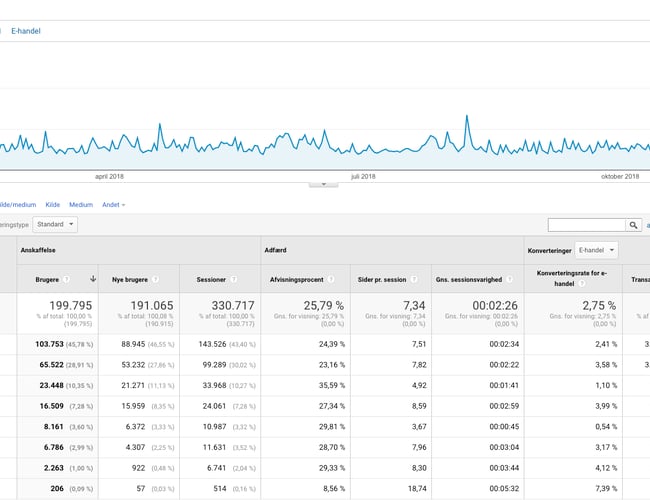
Task: Click help icon next to Brugere
Action: [x=67, y=279]
